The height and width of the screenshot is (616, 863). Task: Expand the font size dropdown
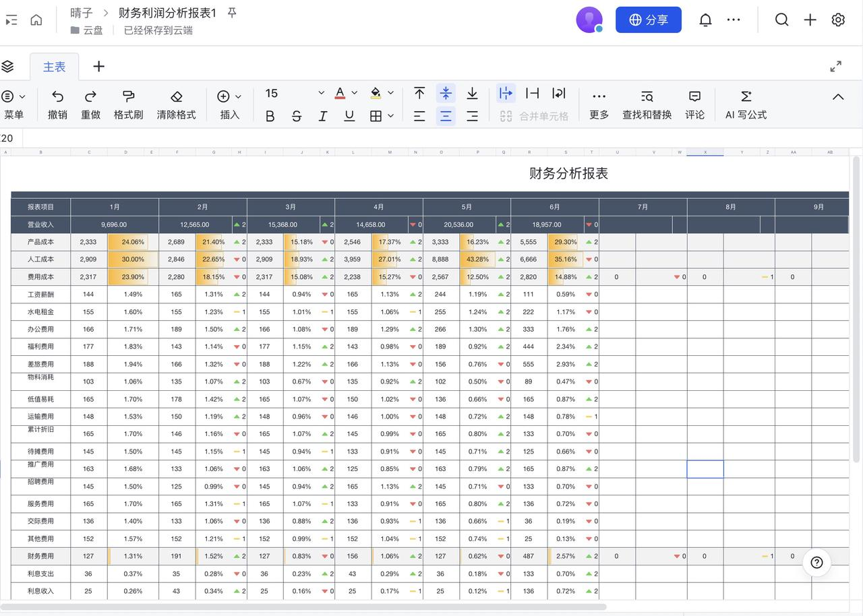pyautogui.click(x=321, y=93)
